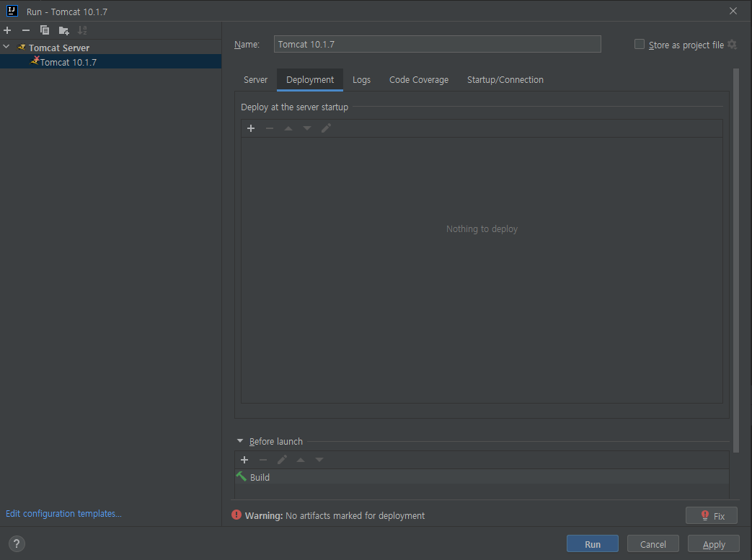The height and width of the screenshot is (560, 752).
Task: Add a Before launch task
Action: tap(244, 461)
